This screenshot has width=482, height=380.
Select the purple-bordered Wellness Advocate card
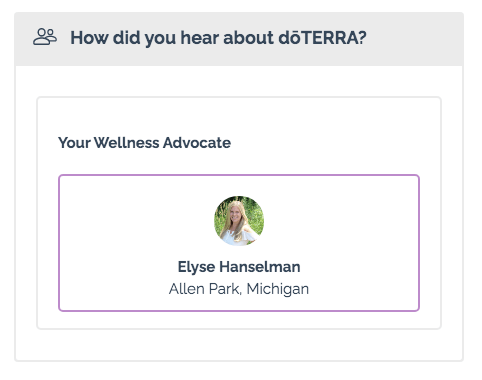click(x=239, y=243)
